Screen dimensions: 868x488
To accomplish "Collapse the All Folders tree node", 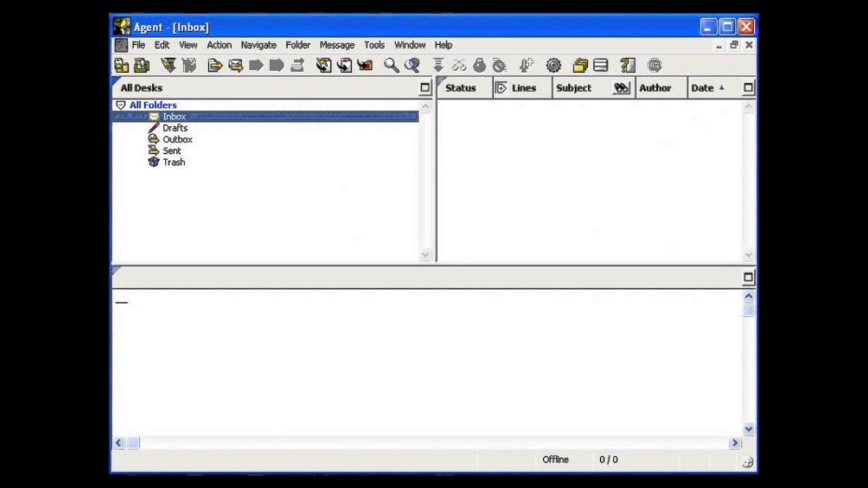I will (121, 105).
